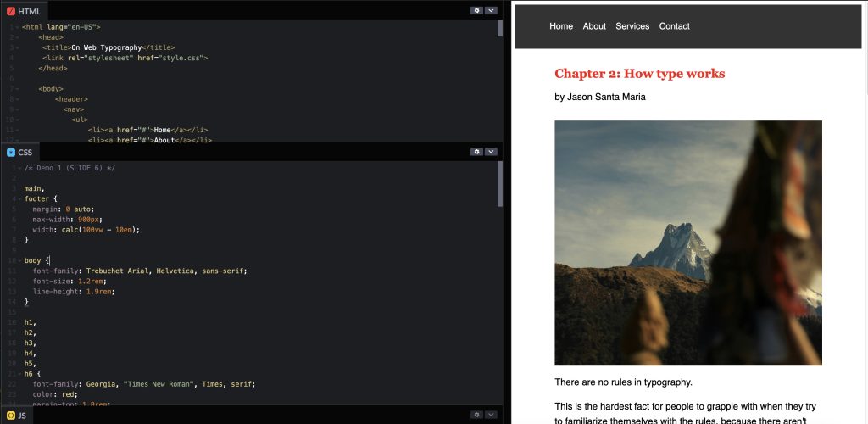Select the HTML panel tab label
The image size is (868, 424).
pyautogui.click(x=30, y=11)
